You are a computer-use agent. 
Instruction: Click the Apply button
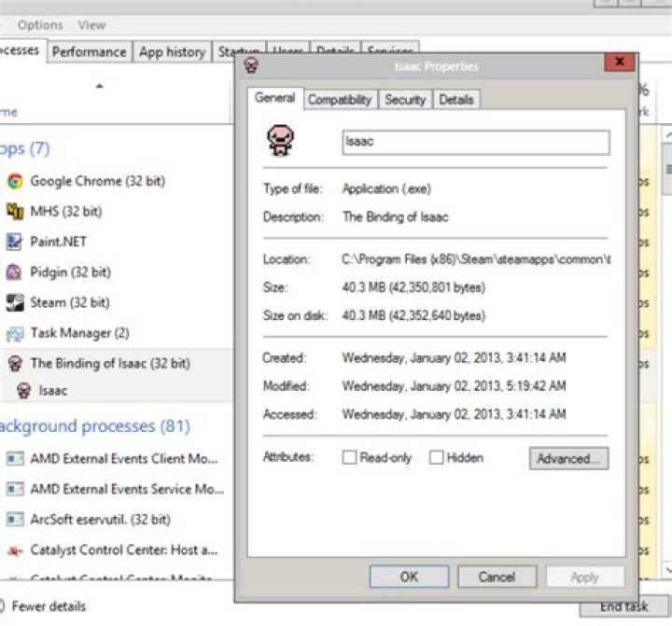tap(584, 577)
